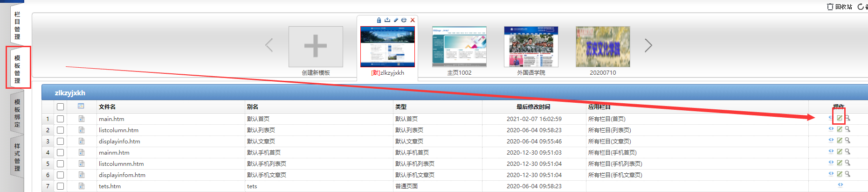
Task: Select the 外国语学院 template thumbnail
Action: coord(531,47)
